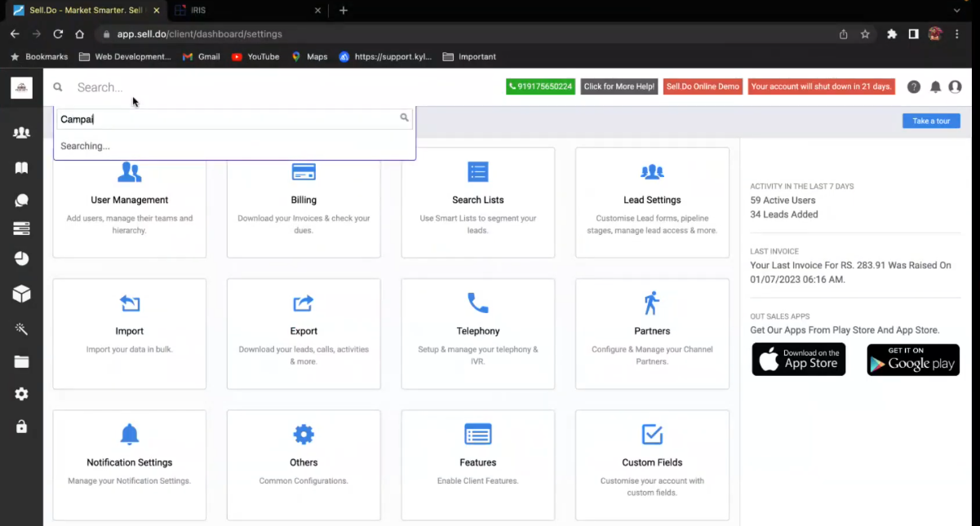Open a new browser tab with plus

pos(344,11)
